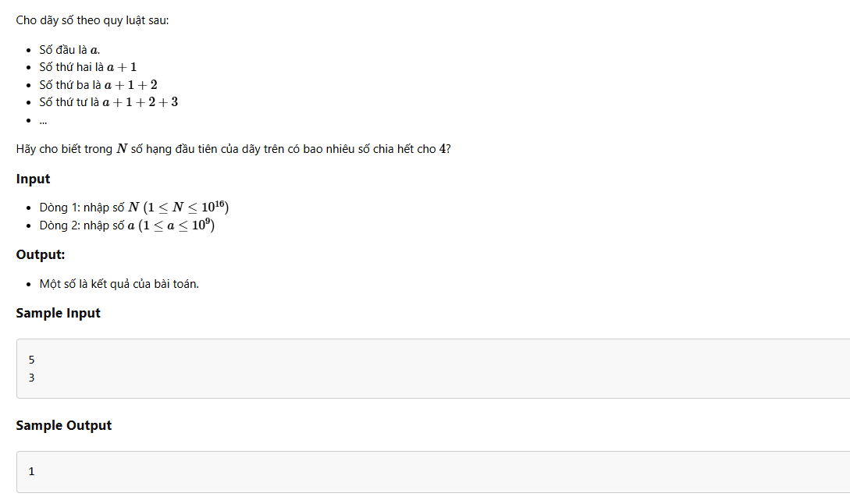Click the N ≤ 10^16 constraint expression
850x504 pixels.
(186, 208)
